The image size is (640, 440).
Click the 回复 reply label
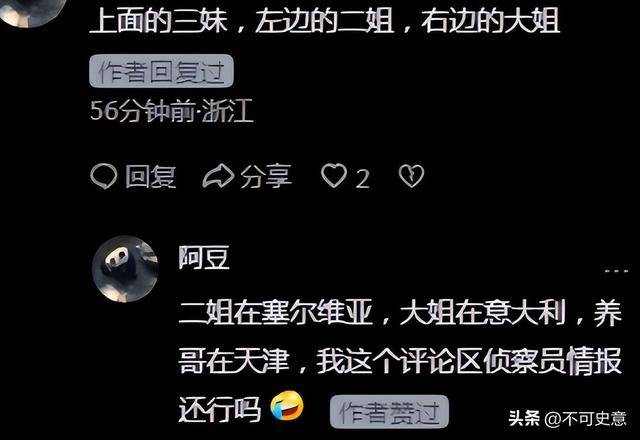click(151, 177)
